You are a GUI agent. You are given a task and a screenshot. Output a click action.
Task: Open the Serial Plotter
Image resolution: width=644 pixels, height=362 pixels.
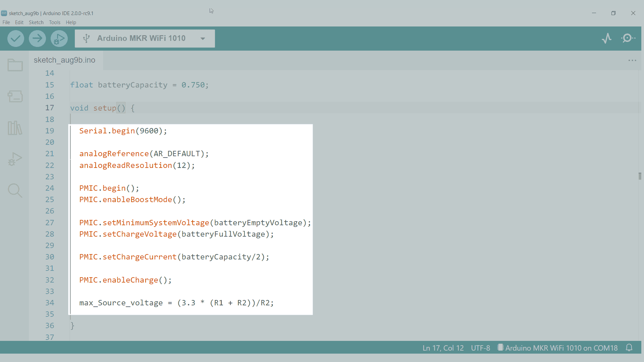tap(606, 38)
